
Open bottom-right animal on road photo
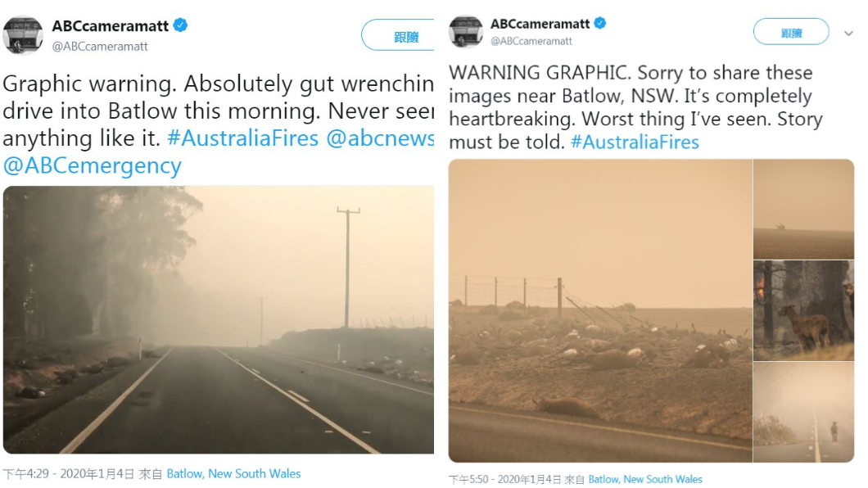pyautogui.click(x=804, y=412)
